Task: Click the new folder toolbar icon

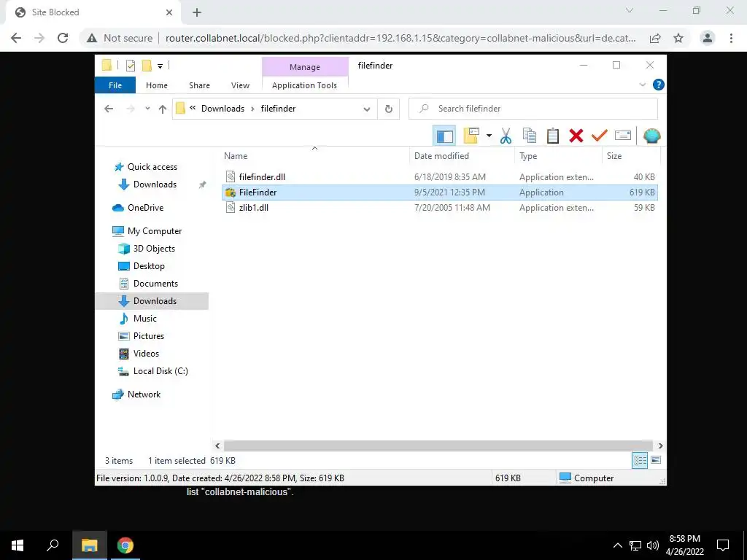Action: pyautogui.click(x=471, y=136)
